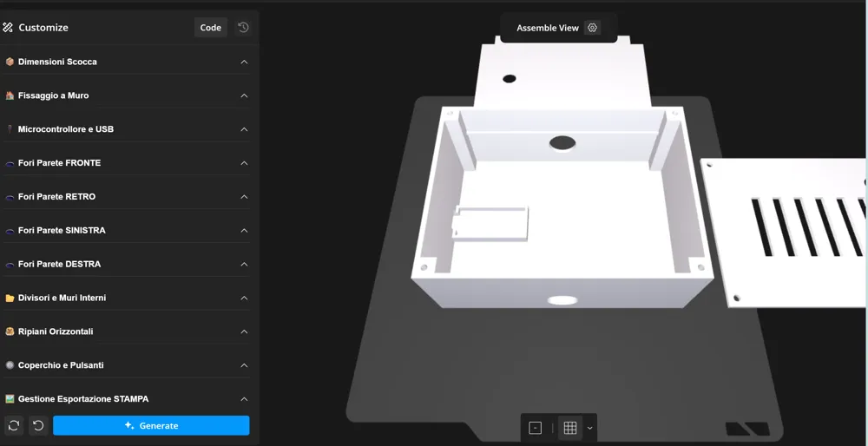868x446 pixels.
Task: Collapse the Dimensioni Scocca chevron
Action: [244, 62]
